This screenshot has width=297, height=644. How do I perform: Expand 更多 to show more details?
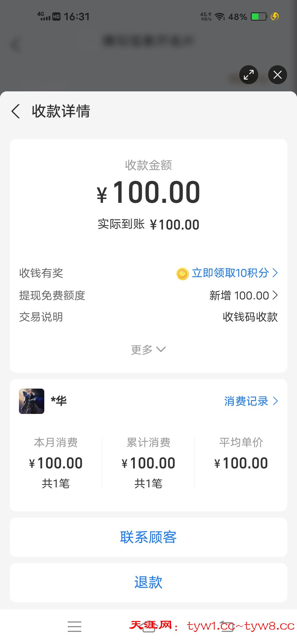[148, 350]
